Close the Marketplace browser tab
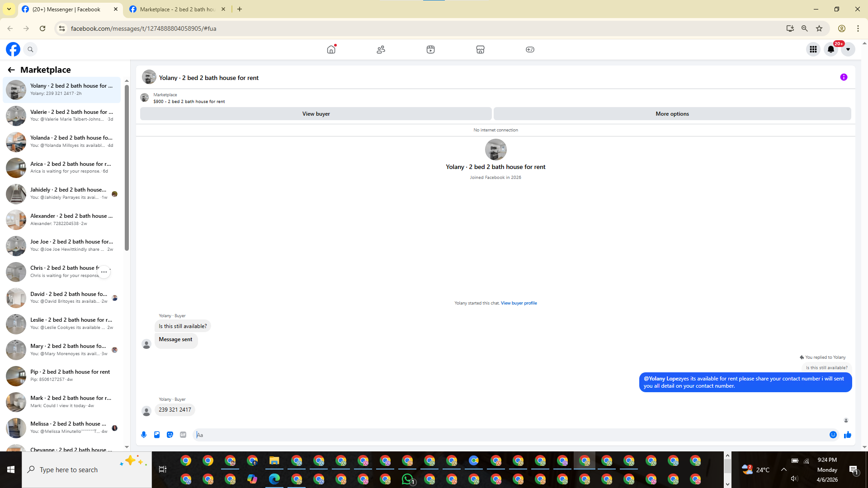The width and height of the screenshot is (868, 488). point(223,9)
